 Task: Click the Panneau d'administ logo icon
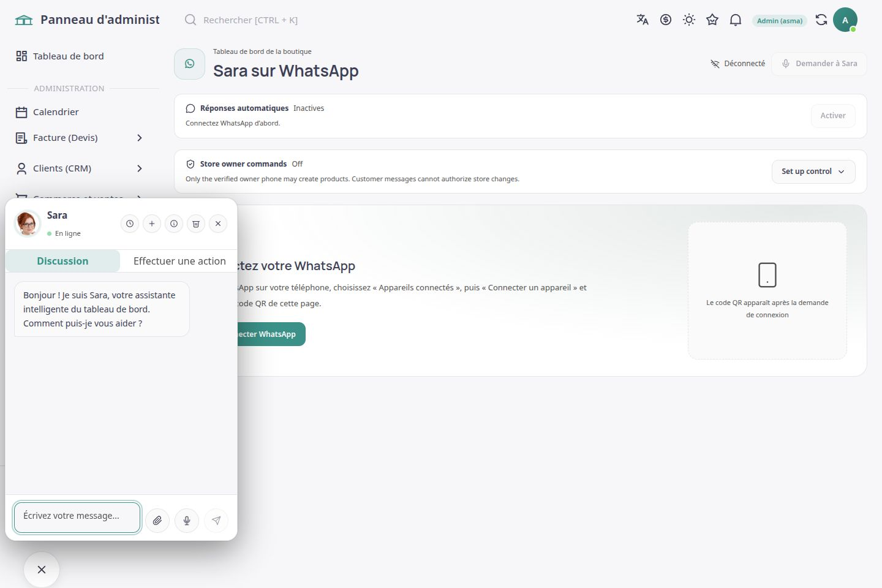point(24,20)
